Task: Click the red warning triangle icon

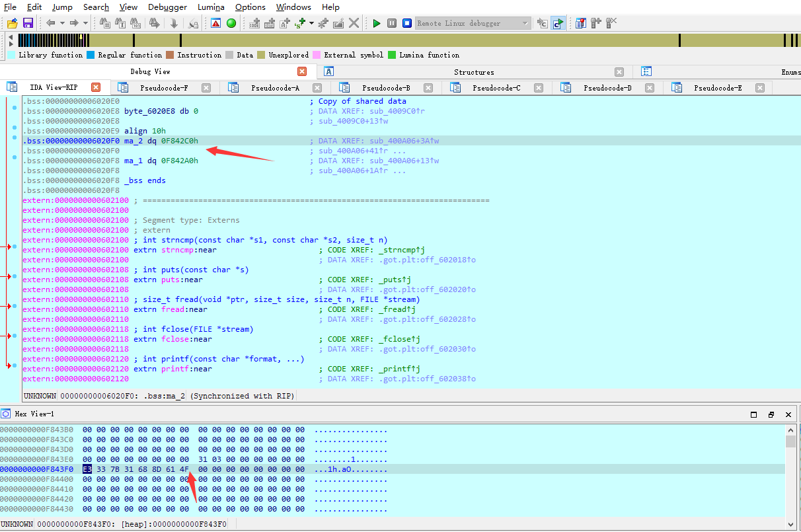Action: [216, 23]
